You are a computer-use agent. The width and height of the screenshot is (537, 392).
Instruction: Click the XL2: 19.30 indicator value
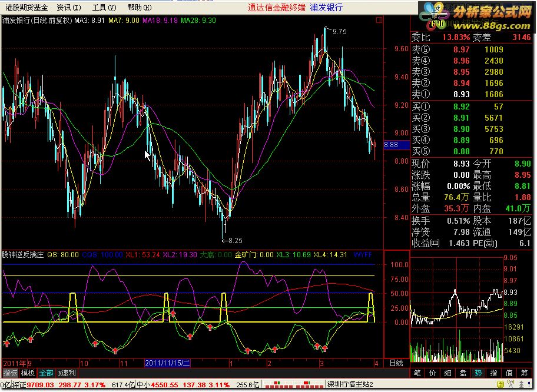point(180,255)
